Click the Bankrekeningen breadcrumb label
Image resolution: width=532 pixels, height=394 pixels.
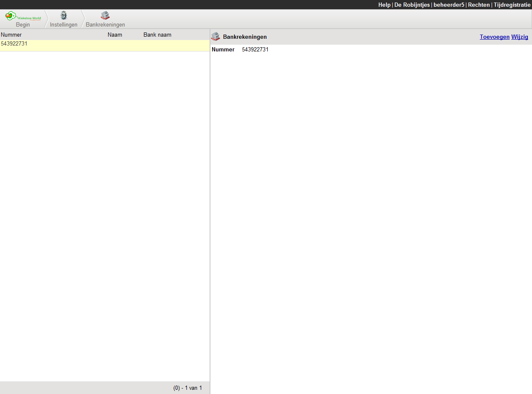point(105,25)
